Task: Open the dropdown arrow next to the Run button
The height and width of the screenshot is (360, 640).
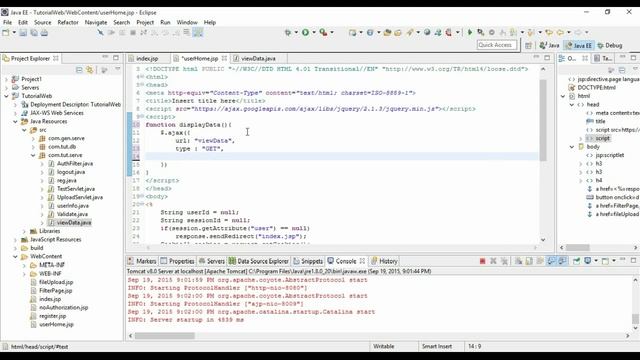Action: point(314,32)
